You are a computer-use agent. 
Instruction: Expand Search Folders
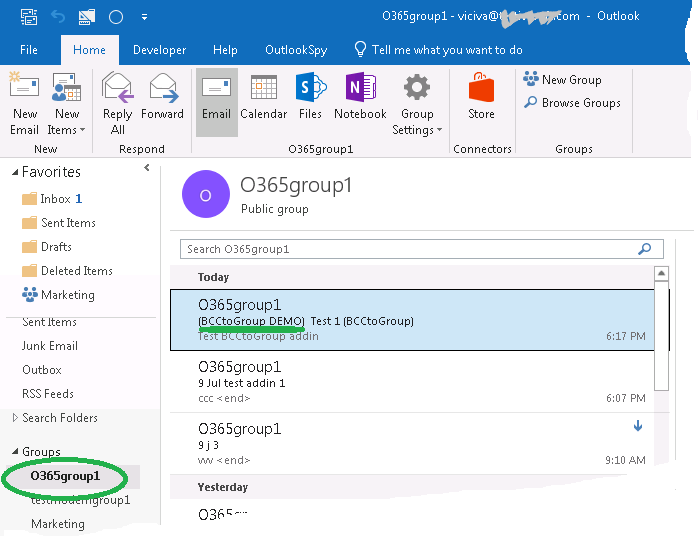point(15,418)
